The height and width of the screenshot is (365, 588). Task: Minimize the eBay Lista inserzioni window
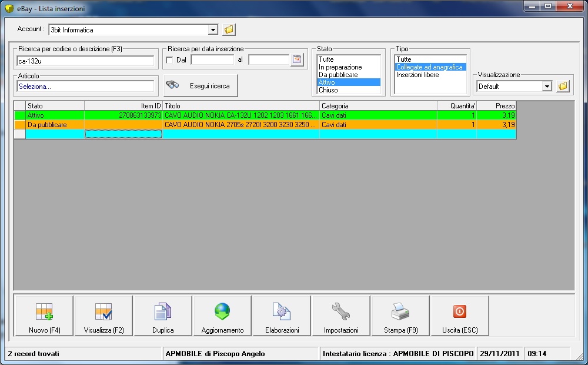click(x=532, y=6)
